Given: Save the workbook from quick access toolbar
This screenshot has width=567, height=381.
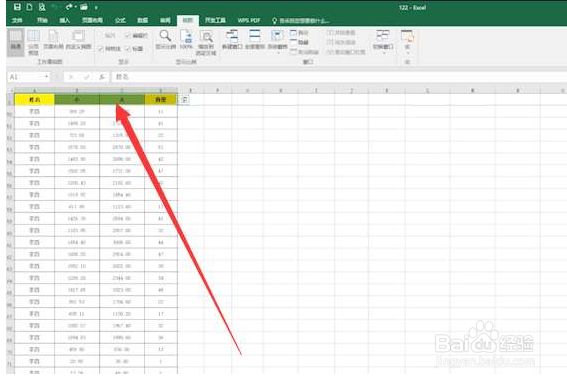Looking at the screenshot, I should (17, 7).
